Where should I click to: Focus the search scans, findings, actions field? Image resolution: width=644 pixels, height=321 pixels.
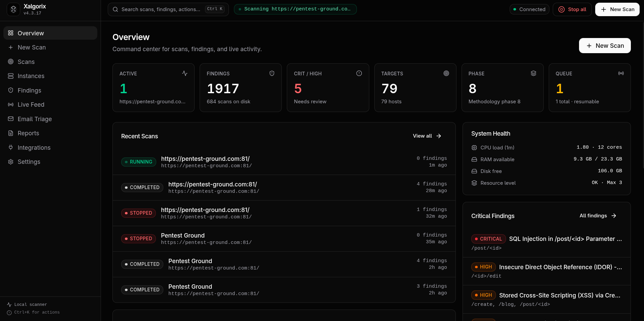168,9
